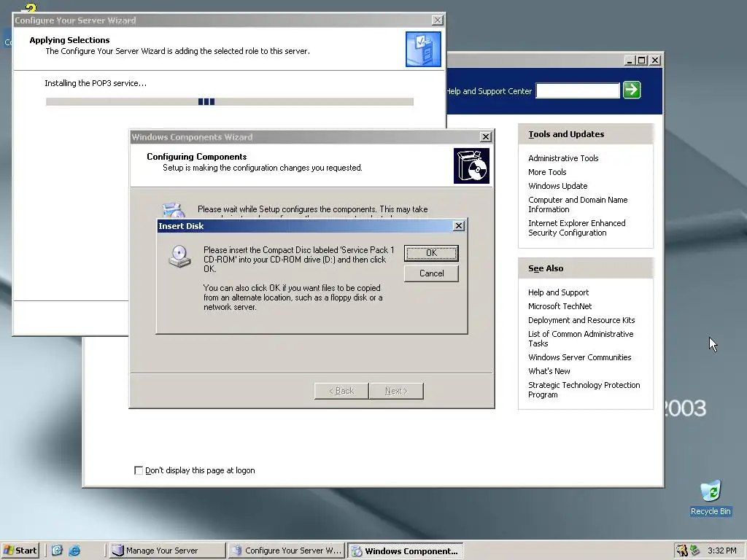Open the What's New link
The width and height of the screenshot is (747, 560).
[549, 371]
